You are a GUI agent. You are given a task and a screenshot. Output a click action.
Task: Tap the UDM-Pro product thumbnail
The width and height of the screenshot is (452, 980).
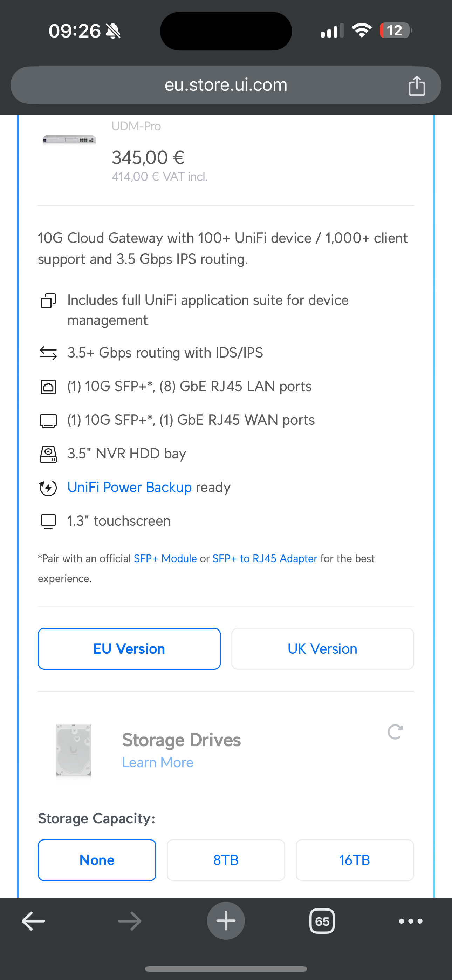69,139
